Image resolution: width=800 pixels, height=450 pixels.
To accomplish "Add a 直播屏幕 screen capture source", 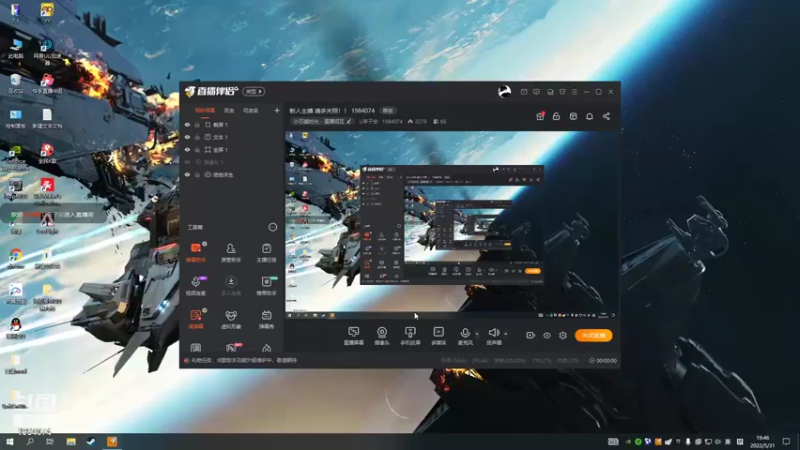I will [354, 336].
